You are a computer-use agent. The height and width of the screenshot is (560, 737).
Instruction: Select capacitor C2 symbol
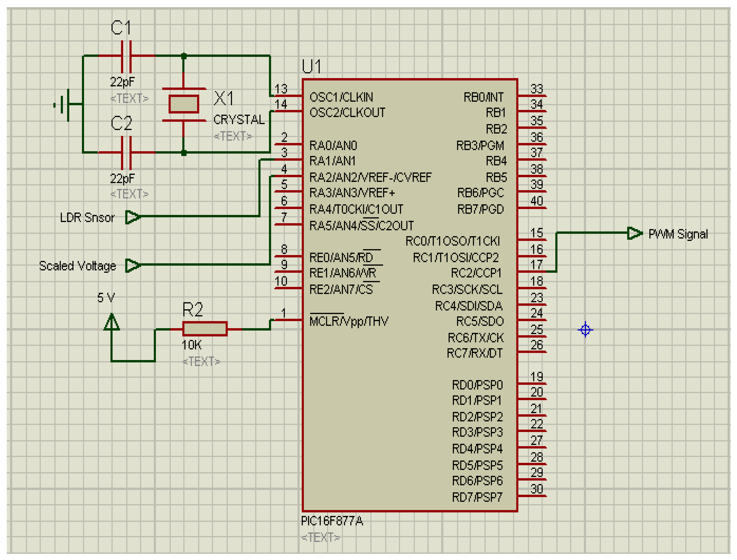[x=126, y=153]
